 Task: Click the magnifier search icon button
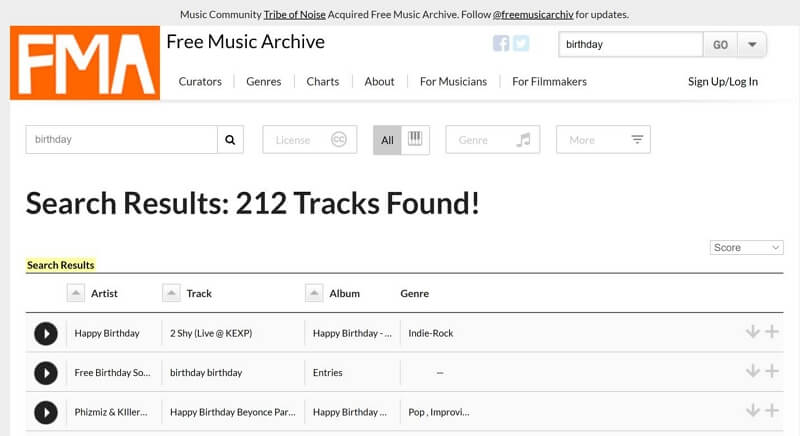click(x=230, y=140)
